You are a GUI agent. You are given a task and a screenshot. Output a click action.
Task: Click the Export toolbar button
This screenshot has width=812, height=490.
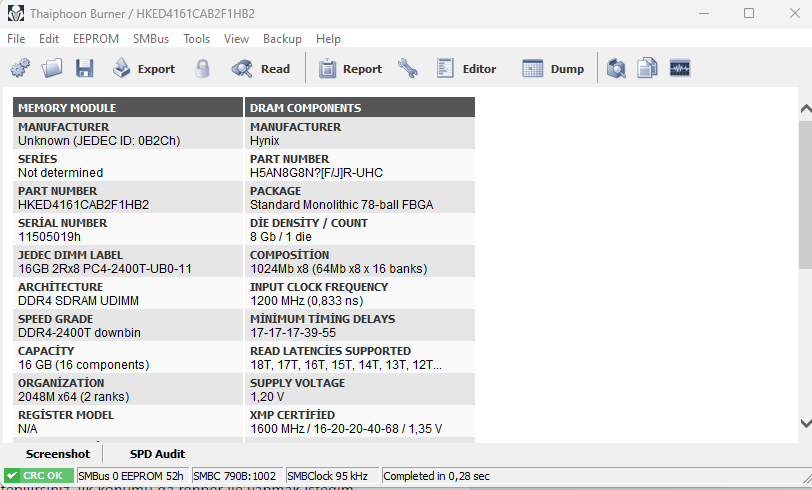point(144,68)
